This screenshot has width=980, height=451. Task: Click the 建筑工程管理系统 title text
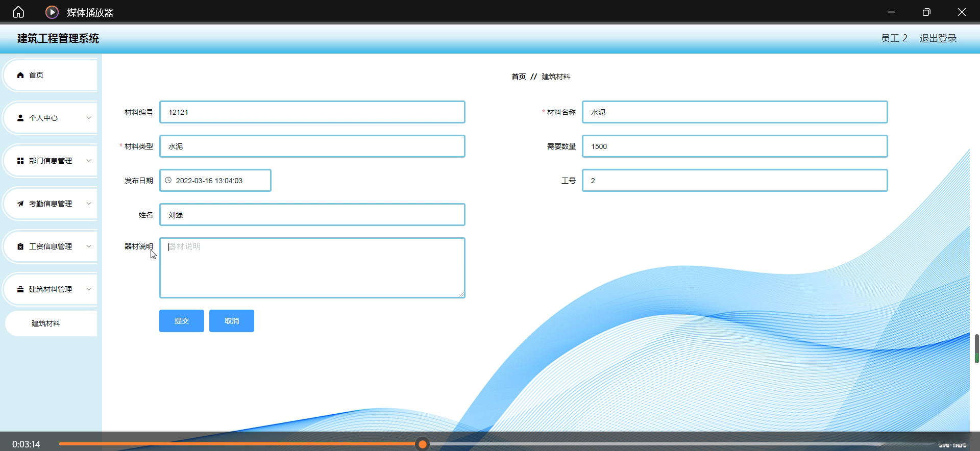coord(58,39)
